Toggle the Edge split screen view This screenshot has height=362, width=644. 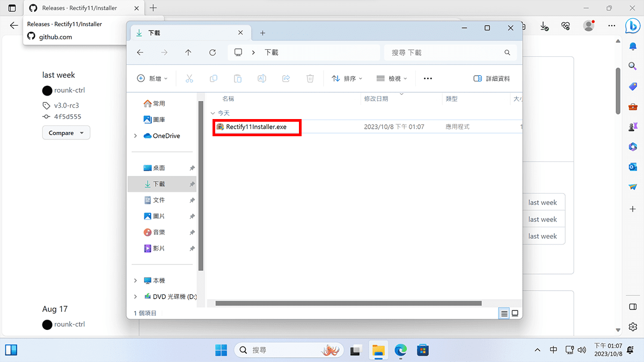[x=632, y=306]
